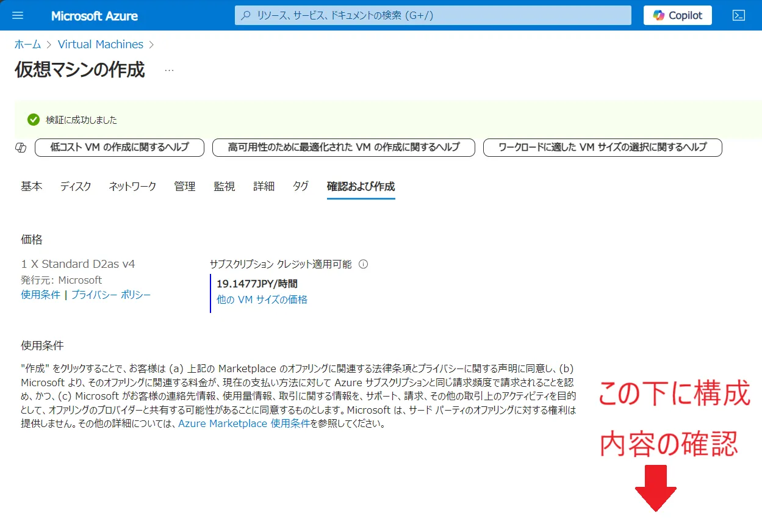Click ワークロードに適した VM サイズ help button

click(x=602, y=148)
